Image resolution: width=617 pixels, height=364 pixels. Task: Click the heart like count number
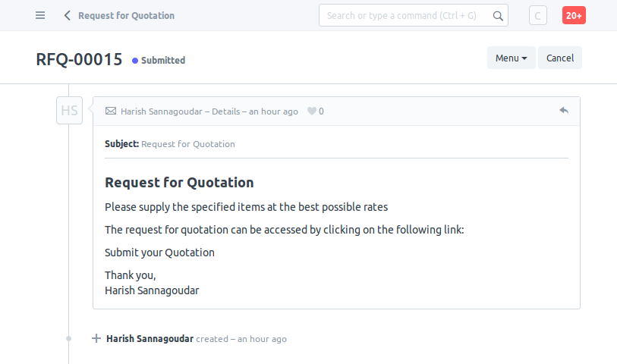click(321, 111)
